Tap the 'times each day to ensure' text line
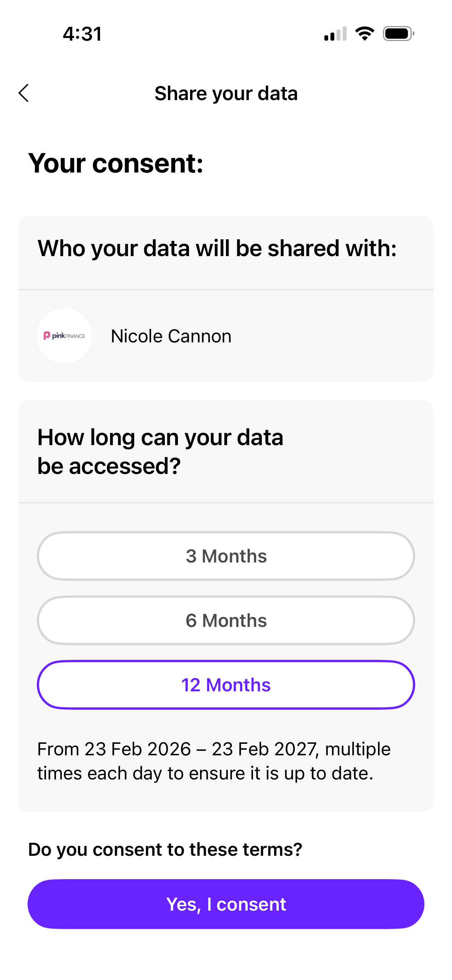452x980 pixels. pyautogui.click(x=205, y=773)
